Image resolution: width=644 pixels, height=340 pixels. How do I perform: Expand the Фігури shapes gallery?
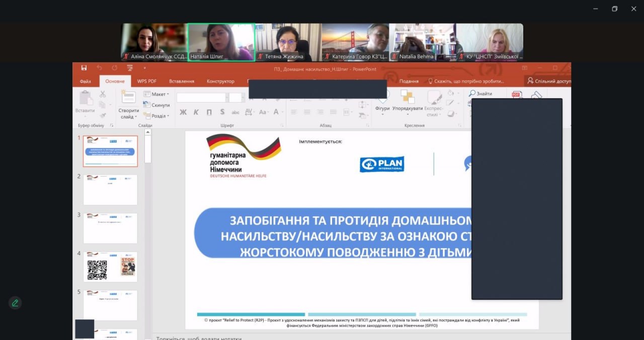(382, 101)
